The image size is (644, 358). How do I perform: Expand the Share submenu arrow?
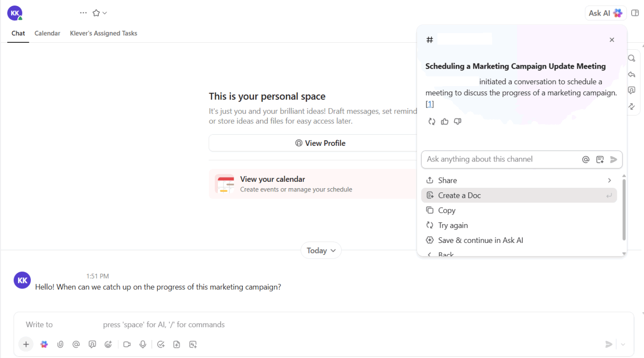tap(609, 180)
